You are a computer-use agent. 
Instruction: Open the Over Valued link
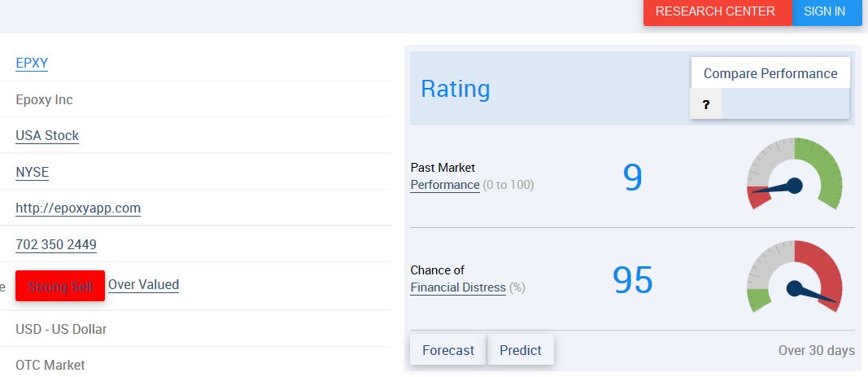coord(144,284)
